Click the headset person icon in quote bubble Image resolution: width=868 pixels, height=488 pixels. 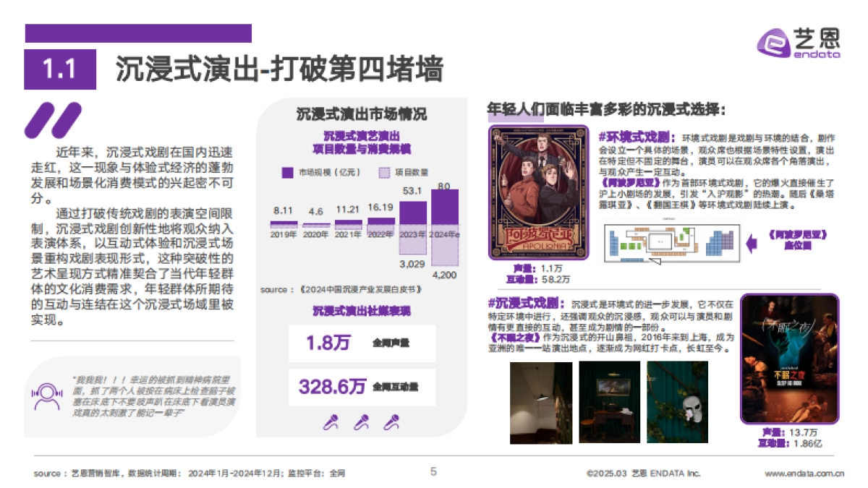(x=48, y=394)
